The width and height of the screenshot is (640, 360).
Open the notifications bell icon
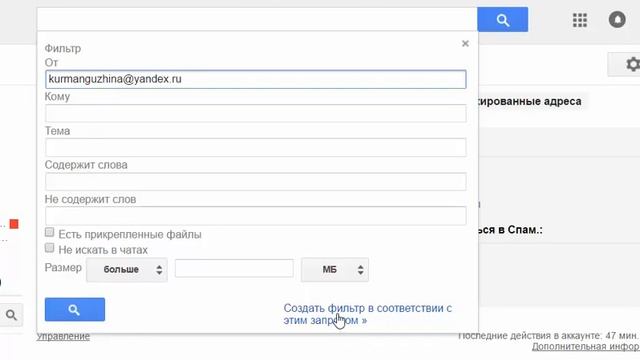point(617,19)
